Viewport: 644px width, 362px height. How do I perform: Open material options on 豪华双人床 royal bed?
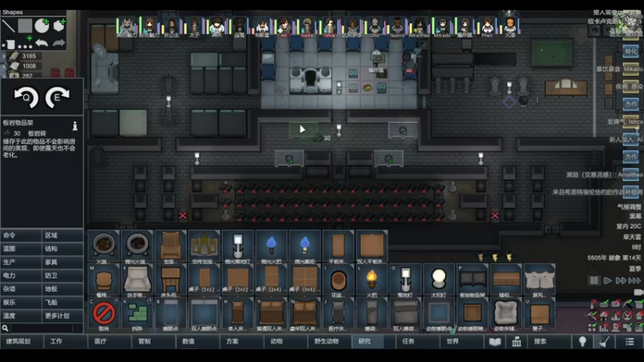coord(317,301)
